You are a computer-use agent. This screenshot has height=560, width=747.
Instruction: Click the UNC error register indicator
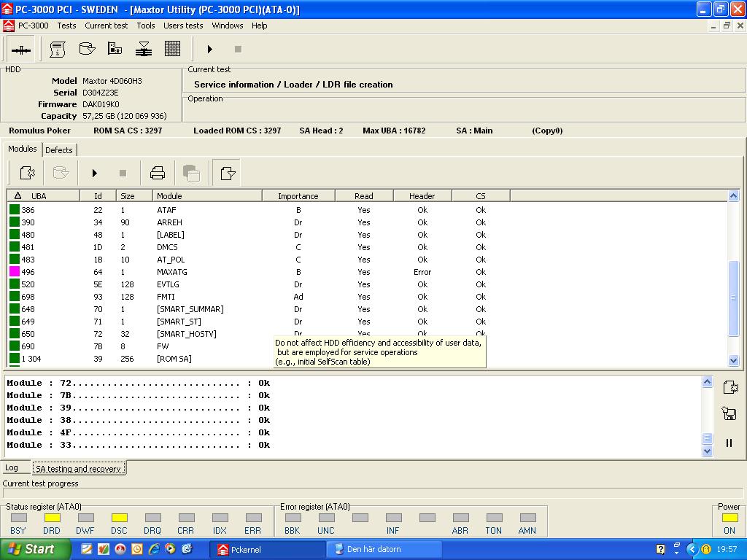coord(326,518)
